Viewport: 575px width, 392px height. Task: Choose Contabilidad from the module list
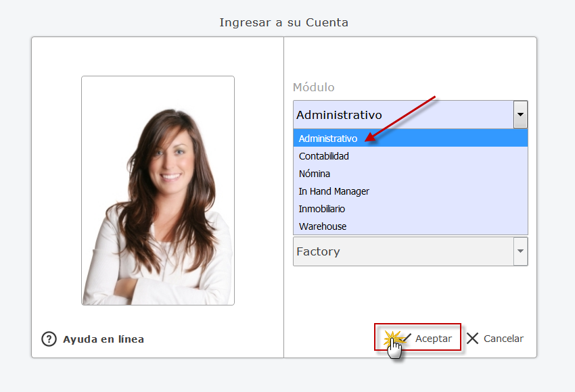point(411,156)
